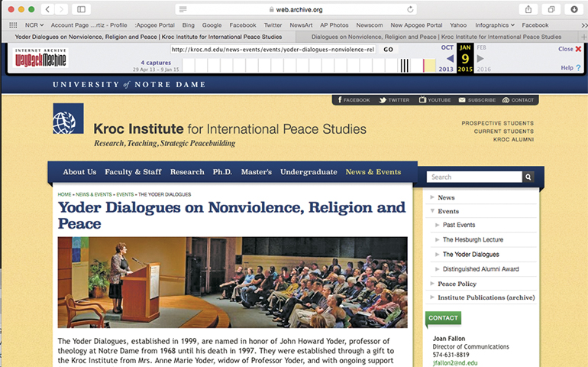Click the green CONTACT tab

click(443, 318)
